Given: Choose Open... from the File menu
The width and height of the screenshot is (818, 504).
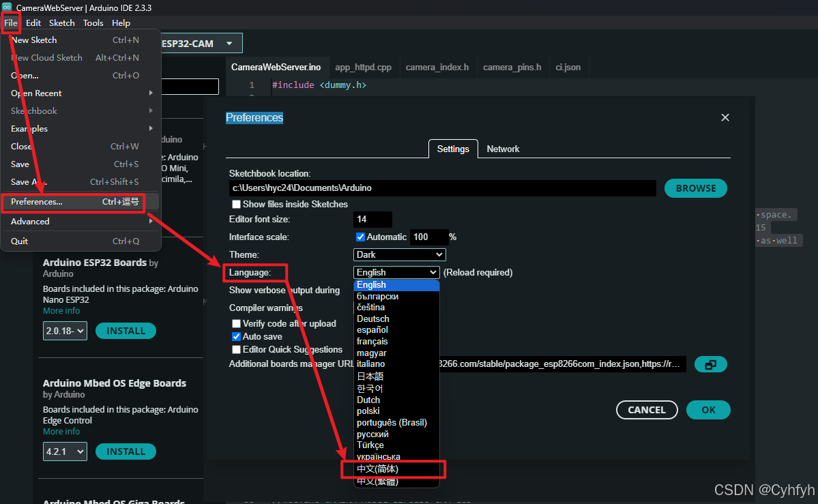Looking at the screenshot, I should (x=81, y=75).
